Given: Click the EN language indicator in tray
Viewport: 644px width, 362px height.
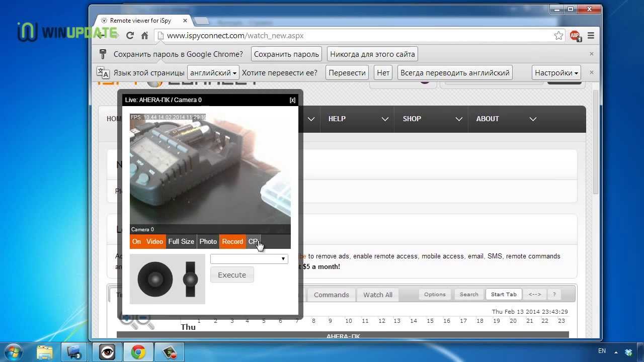Looking at the screenshot, I should click(x=602, y=351).
